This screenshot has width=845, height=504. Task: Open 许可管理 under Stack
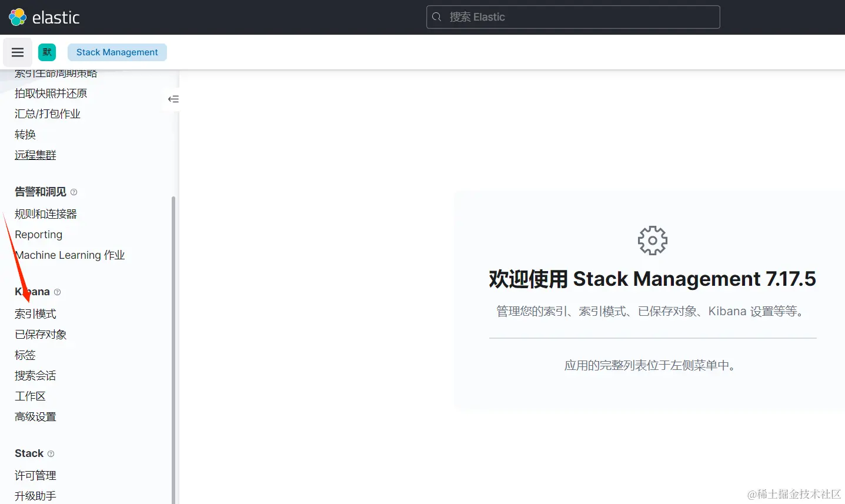tap(35, 475)
